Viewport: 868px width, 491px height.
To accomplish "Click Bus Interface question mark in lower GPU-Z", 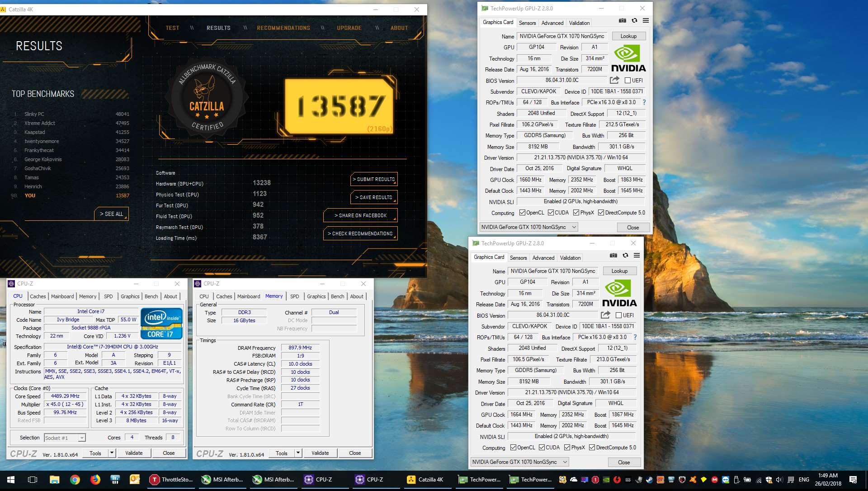I will pos(635,337).
